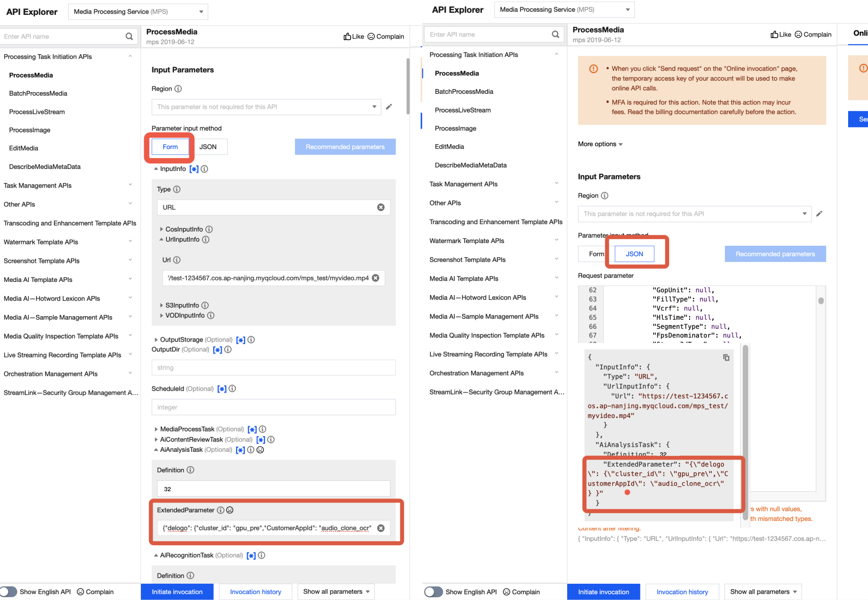This screenshot has width=868, height=600.
Task: Open the left Invocation history tab
Action: point(255,592)
